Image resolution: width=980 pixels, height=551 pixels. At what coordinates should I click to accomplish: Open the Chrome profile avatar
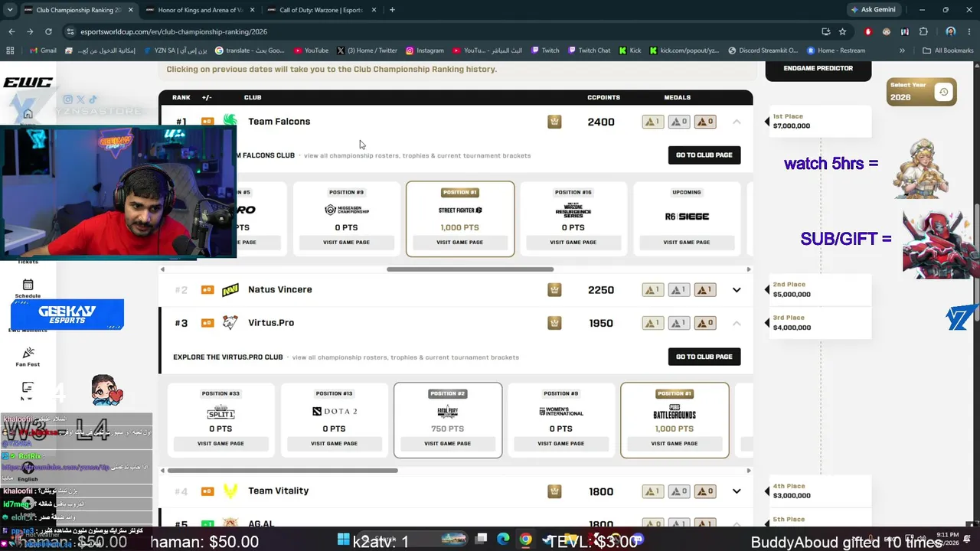pyautogui.click(x=950, y=31)
